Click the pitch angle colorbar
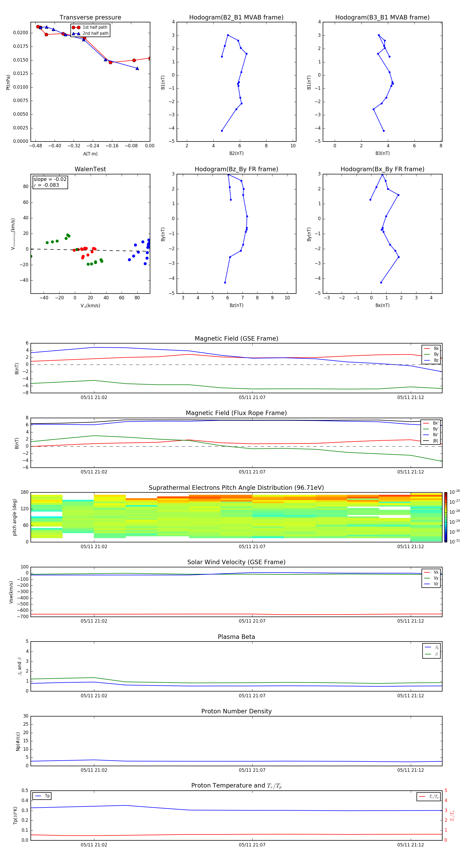This screenshot has width=473, height=868. (446, 517)
